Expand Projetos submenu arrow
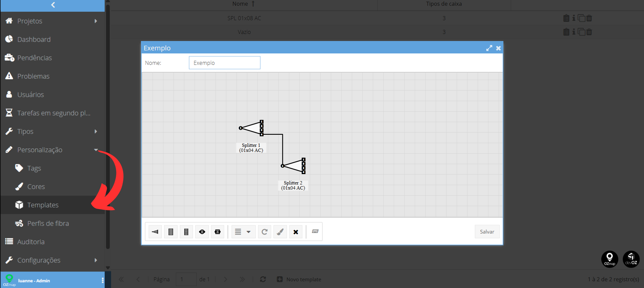This screenshot has height=288, width=644. (96, 21)
